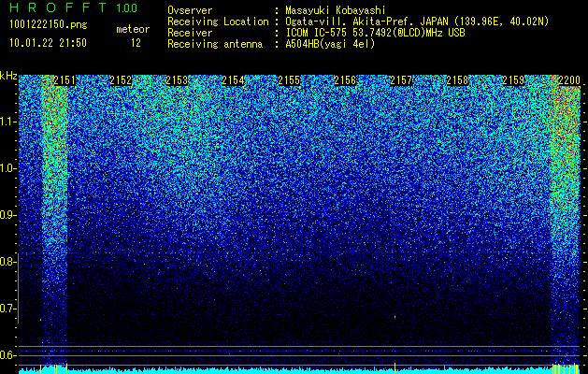The height and width of the screenshot is (374, 588).
Task: Click the 0.7 kHz axis label
Action: 7,309
